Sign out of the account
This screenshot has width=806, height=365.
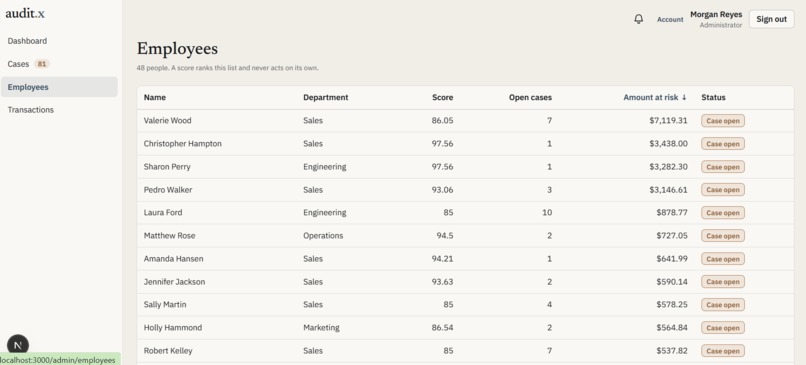click(772, 19)
